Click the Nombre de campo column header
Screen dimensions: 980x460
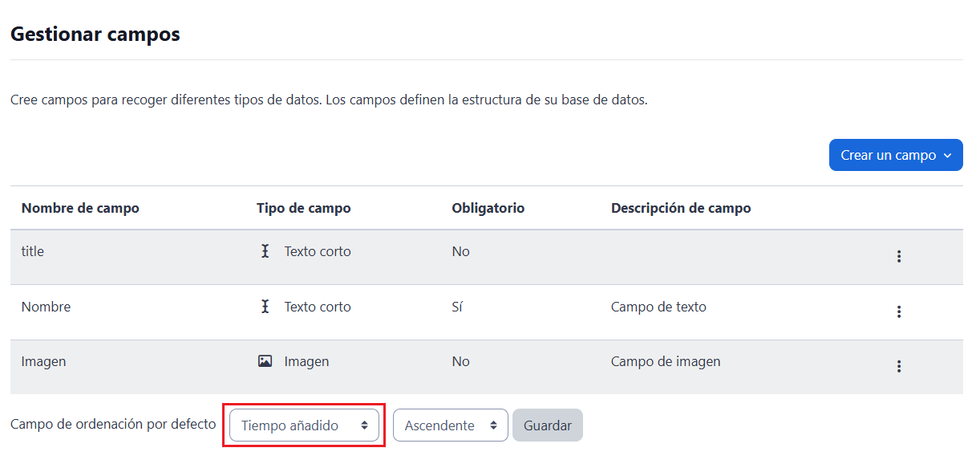pyautogui.click(x=80, y=208)
